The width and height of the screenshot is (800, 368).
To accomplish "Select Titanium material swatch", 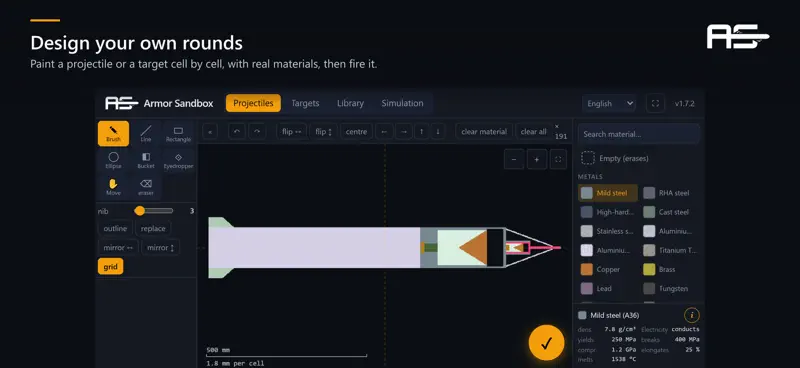I will point(669,250).
